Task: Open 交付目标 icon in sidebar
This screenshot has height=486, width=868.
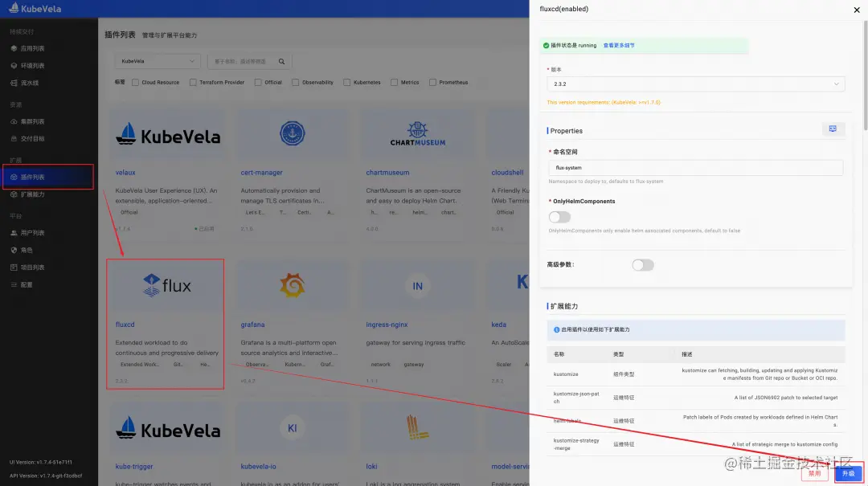Action: 14,139
